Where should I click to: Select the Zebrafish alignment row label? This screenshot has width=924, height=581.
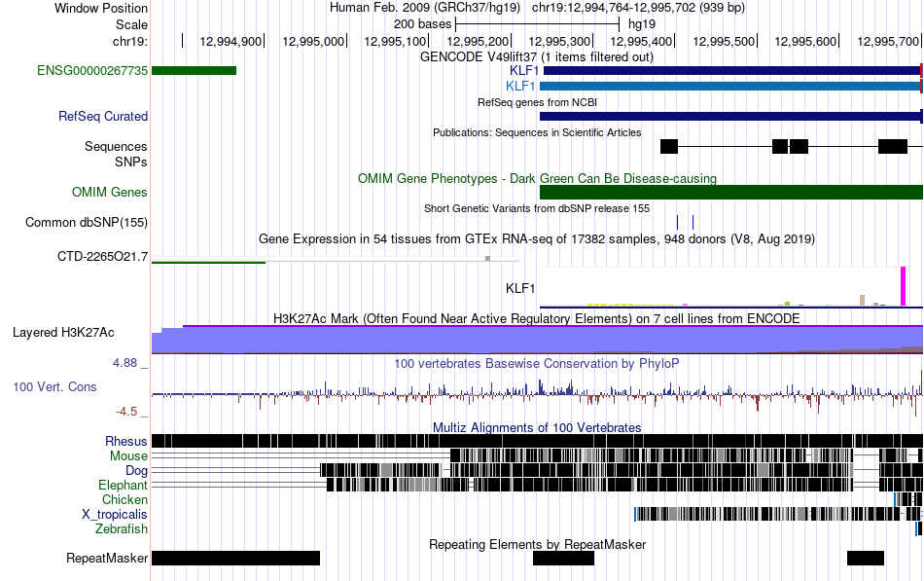[122, 529]
